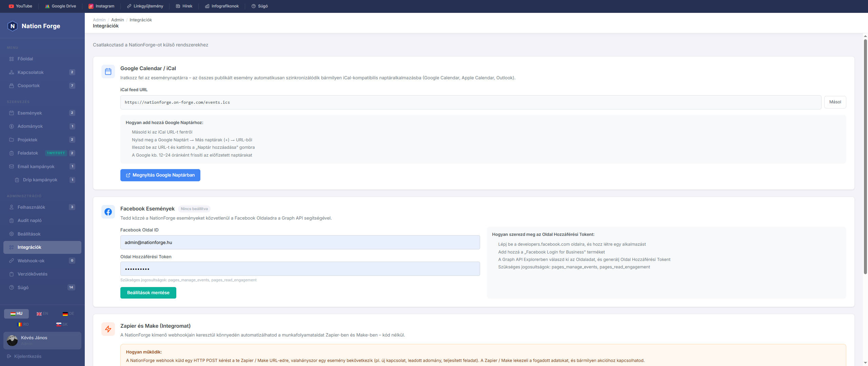This screenshot has height=366, width=868.
Task: Click the Zapier lightning bolt icon
Action: click(108, 329)
